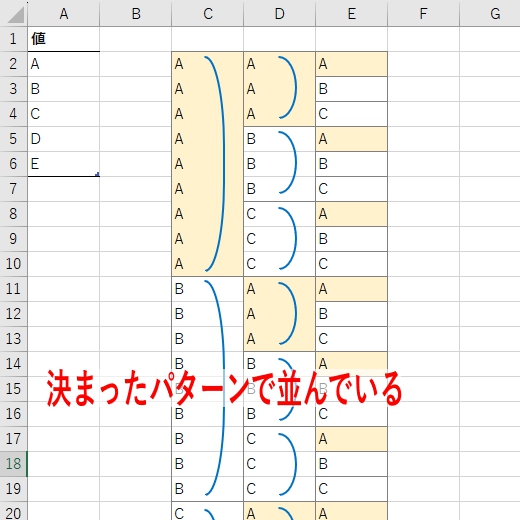
Task: Click cell C10 with value A
Action: [x=208, y=264]
